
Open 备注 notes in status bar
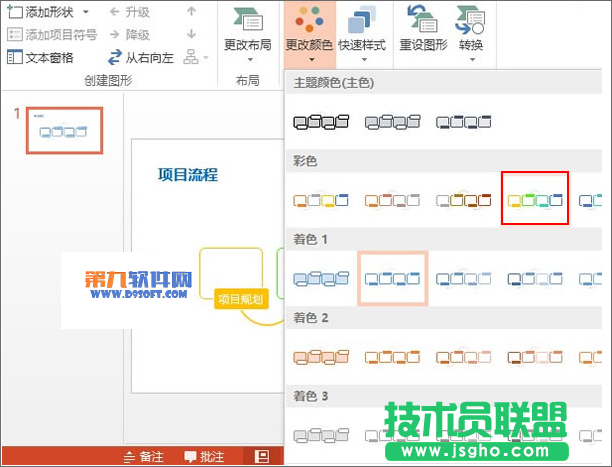pyautogui.click(x=144, y=456)
